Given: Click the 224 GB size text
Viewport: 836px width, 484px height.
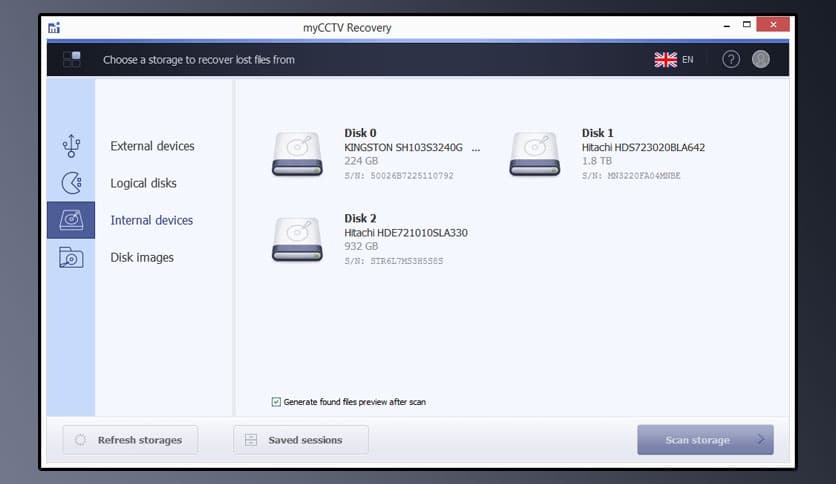Looking at the screenshot, I should click(361, 161).
